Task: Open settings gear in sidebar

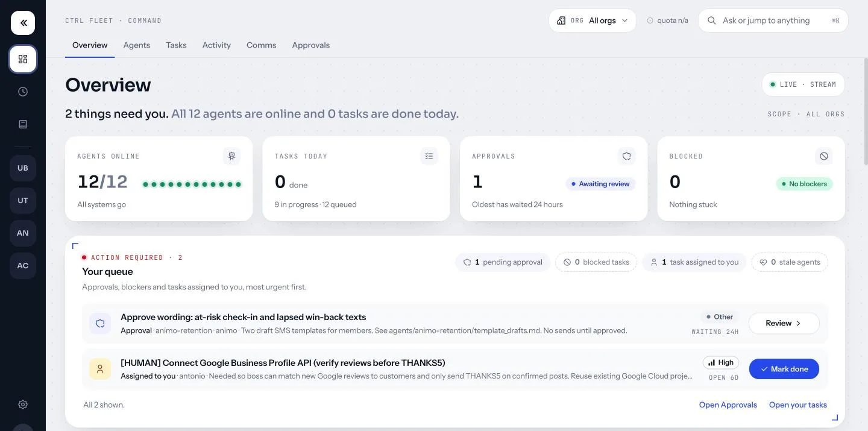Action: [23, 404]
